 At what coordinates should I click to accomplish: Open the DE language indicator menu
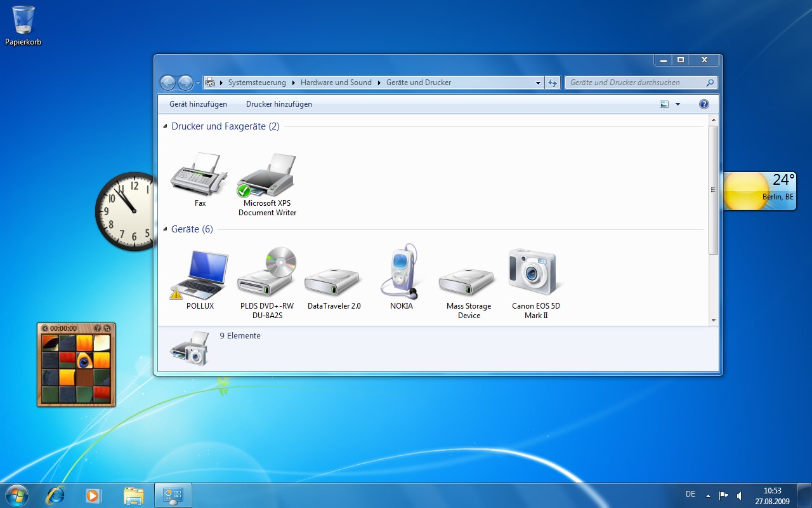coord(690,494)
